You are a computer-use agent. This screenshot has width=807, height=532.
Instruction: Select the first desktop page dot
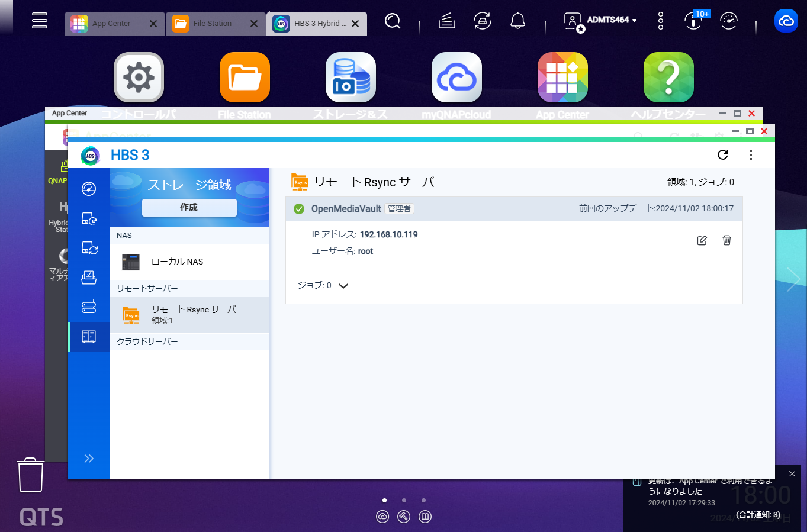384,500
